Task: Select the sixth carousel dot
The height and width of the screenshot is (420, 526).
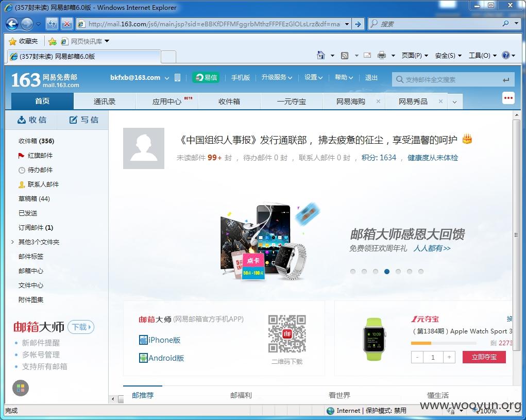Action: 410,272
